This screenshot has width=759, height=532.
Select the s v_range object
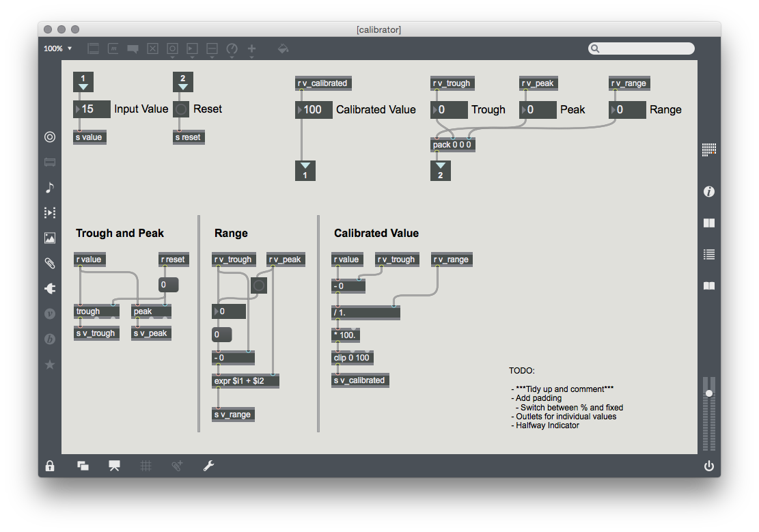234,415
